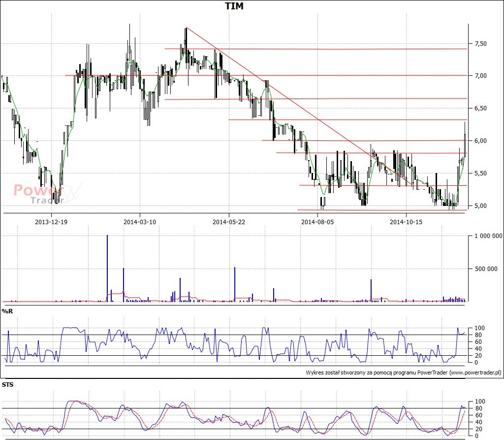504x440 pixels.
Task: Select the 7,50 price axis label
Action: pos(480,44)
